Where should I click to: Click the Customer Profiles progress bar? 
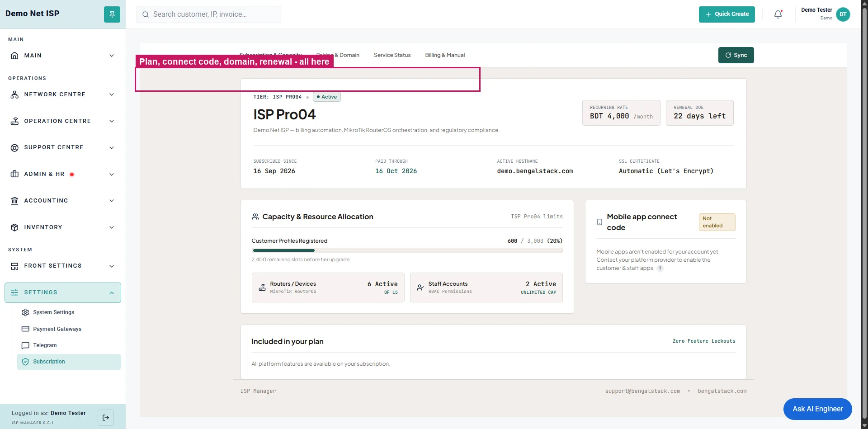[407, 250]
